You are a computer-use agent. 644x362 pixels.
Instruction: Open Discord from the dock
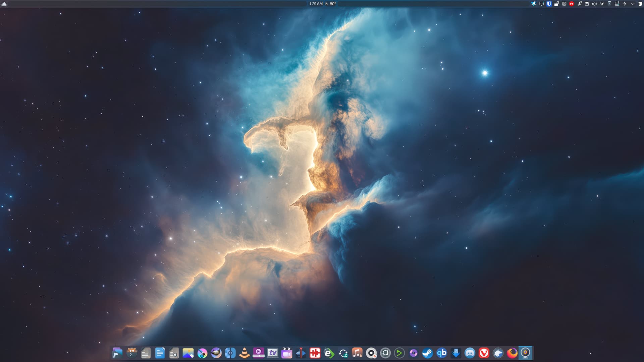[470, 353]
